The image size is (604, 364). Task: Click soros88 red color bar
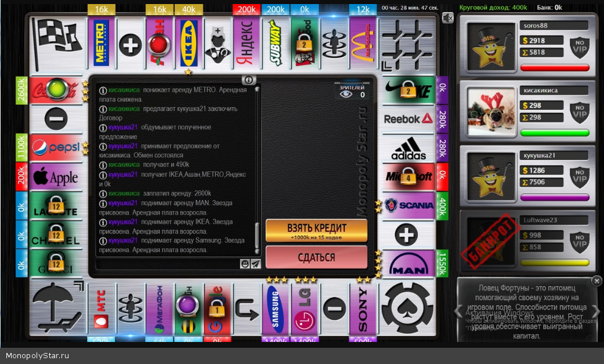555,68
